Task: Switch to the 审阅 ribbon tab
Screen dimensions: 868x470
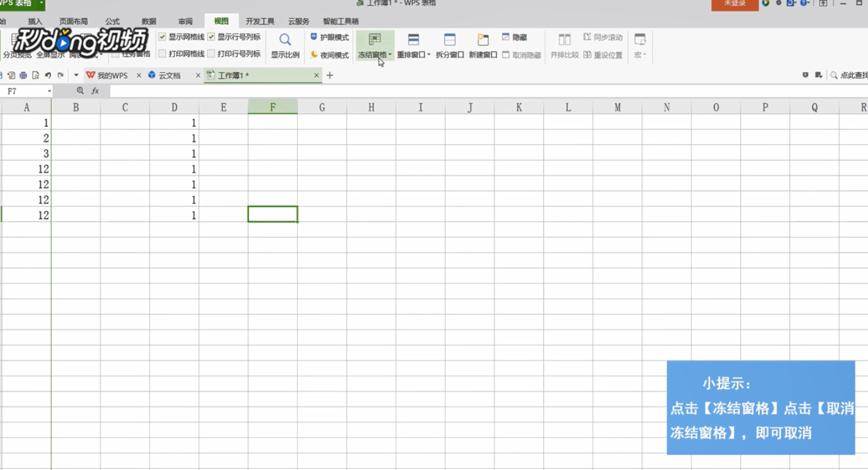Action: (x=185, y=21)
